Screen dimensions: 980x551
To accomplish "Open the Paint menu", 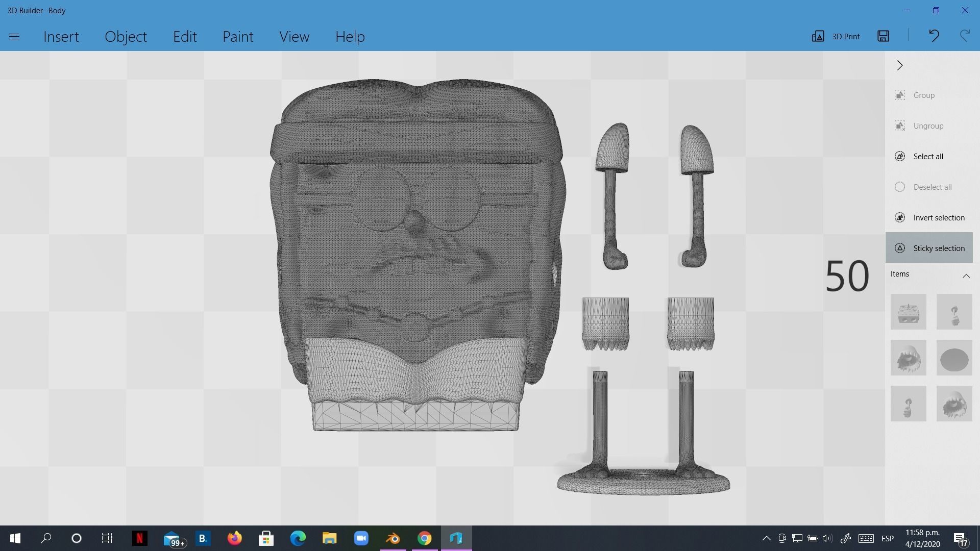I will click(x=238, y=37).
